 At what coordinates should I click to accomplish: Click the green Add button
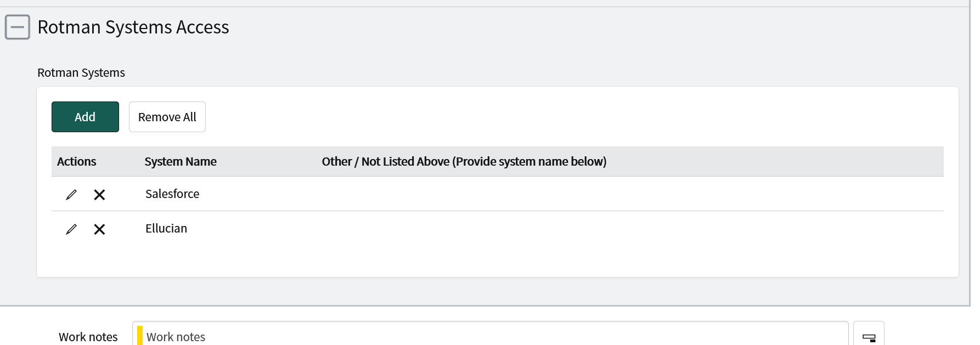pos(85,117)
